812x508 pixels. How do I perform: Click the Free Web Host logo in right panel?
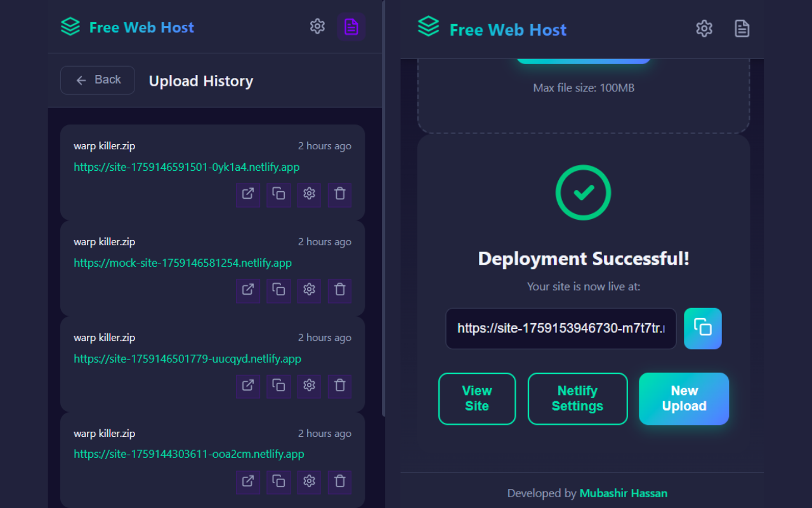429,27
